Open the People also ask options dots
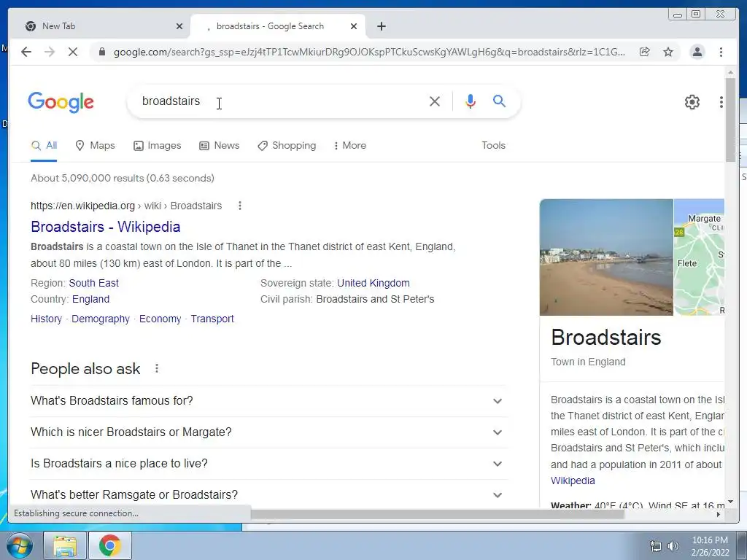This screenshot has width=747, height=560. pos(156,368)
